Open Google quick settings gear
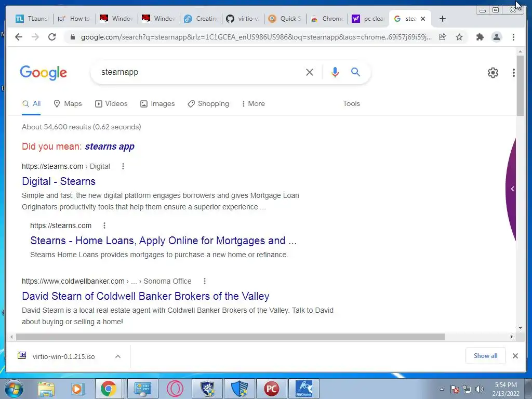The image size is (532, 399). point(493,73)
